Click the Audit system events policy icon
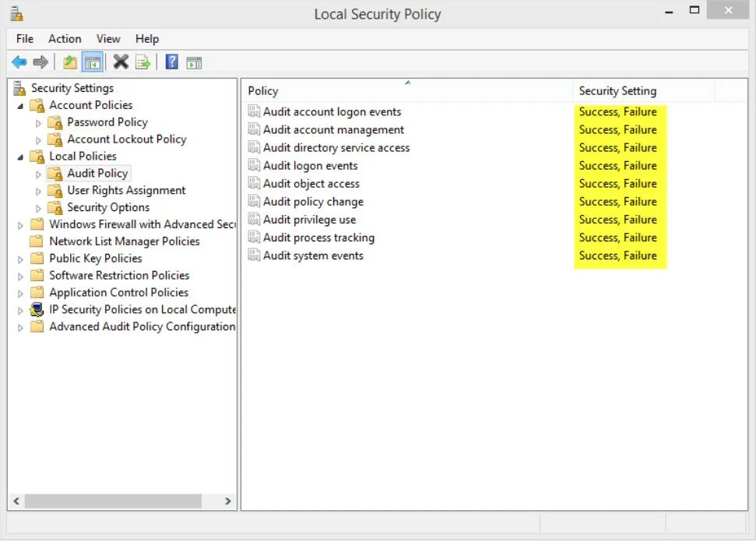Image resolution: width=756 pixels, height=542 pixels. pyautogui.click(x=254, y=255)
